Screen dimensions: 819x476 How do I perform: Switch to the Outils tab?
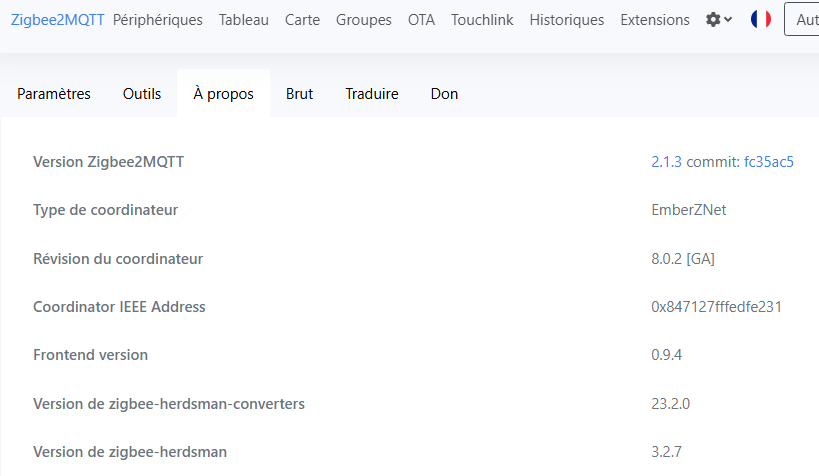point(142,94)
